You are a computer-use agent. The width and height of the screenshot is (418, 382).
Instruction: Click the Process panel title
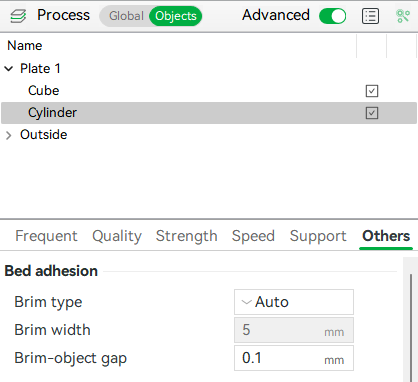click(63, 15)
